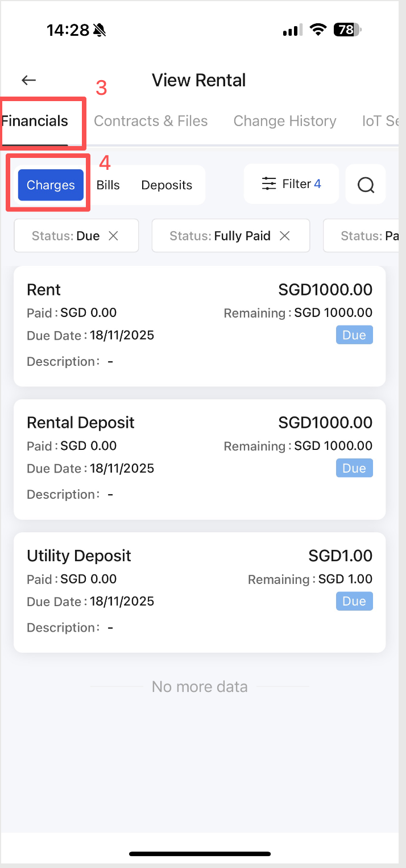406x868 pixels.
Task: Select the Deposits segment
Action: point(167,185)
